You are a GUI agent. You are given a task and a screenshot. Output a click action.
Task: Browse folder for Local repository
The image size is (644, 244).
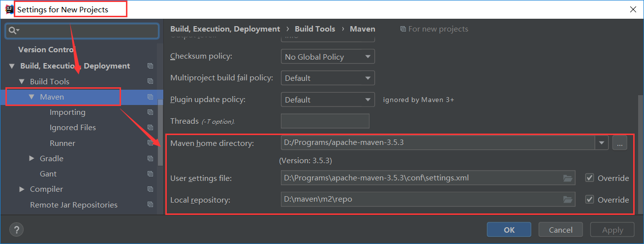click(568, 200)
